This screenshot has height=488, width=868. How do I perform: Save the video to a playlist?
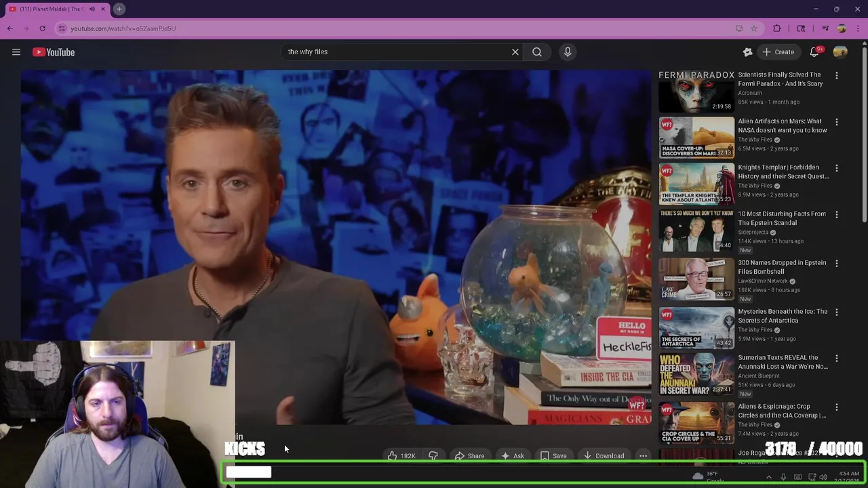tap(553, 456)
